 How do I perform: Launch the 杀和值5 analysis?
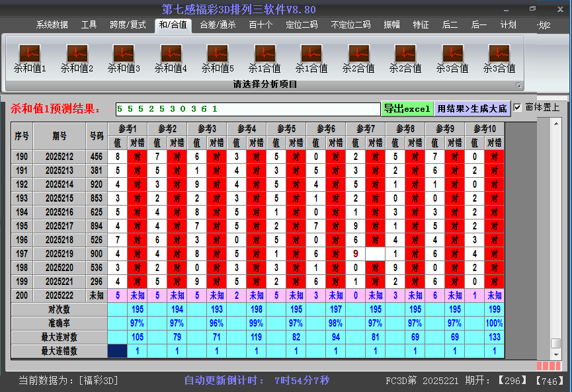pyautogui.click(x=218, y=54)
